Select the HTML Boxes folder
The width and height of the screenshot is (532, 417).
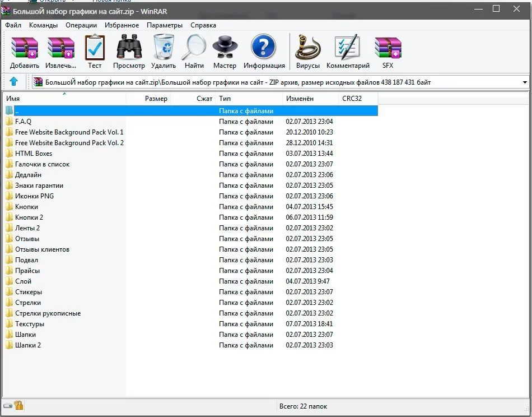coord(34,154)
